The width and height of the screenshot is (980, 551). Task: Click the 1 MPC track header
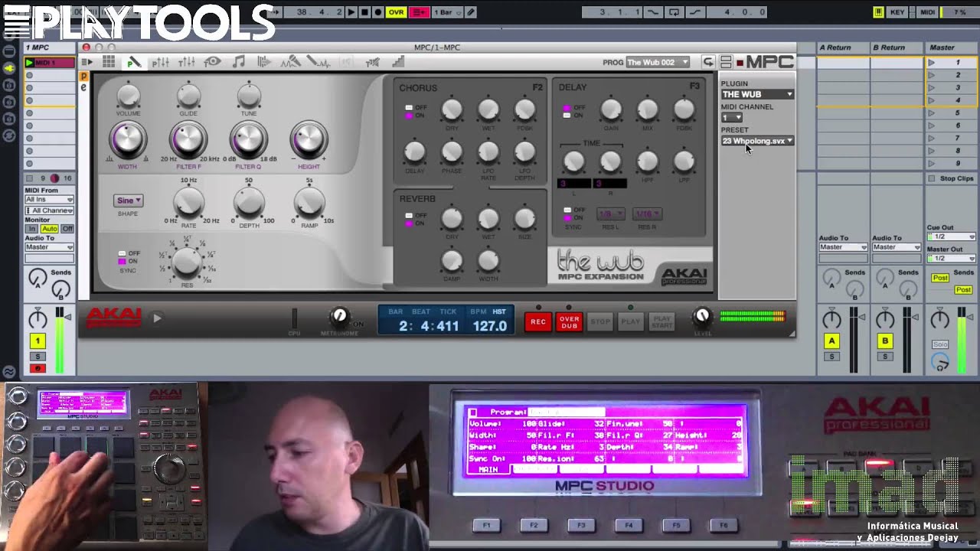pos(49,47)
